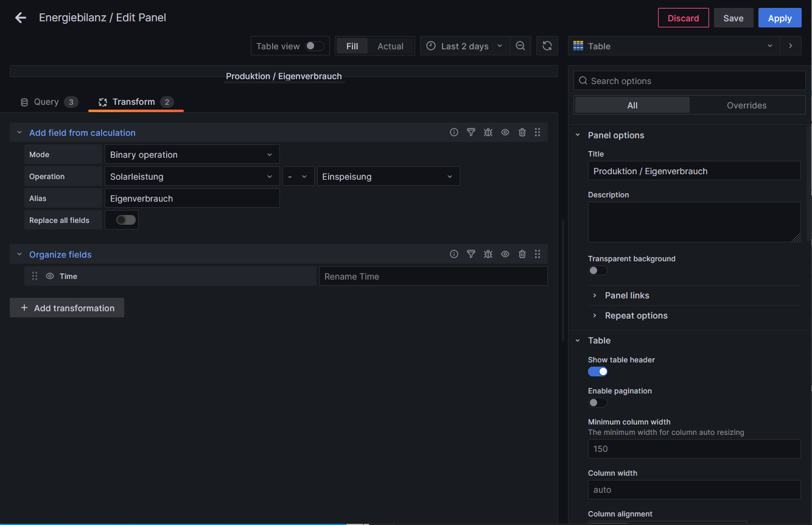Toggle the Table view switch
This screenshot has width=812, height=525.
pos(314,46)
